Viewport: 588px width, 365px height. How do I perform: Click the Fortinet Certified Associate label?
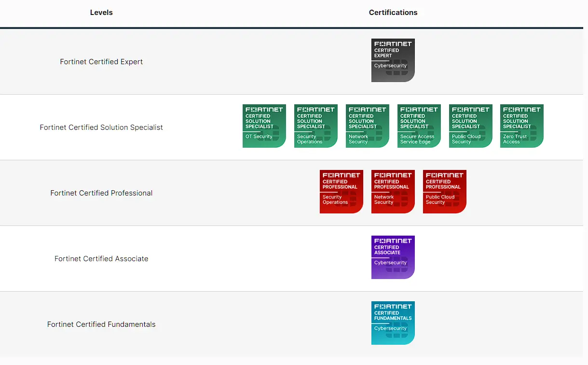[101, 259]
